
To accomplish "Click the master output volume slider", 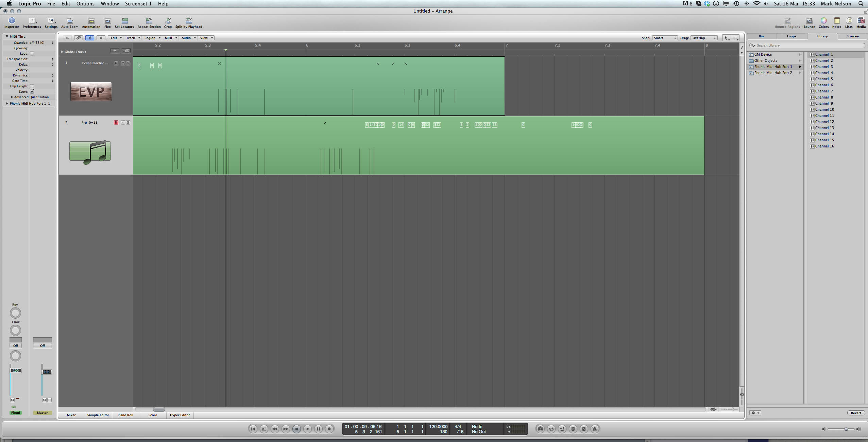I will pos(841,429).
